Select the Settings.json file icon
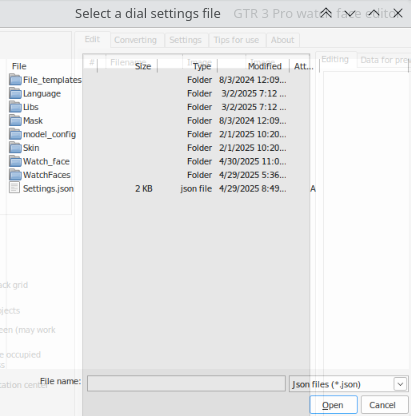Screen dimensions: 411x416 (x=15, y=188)
